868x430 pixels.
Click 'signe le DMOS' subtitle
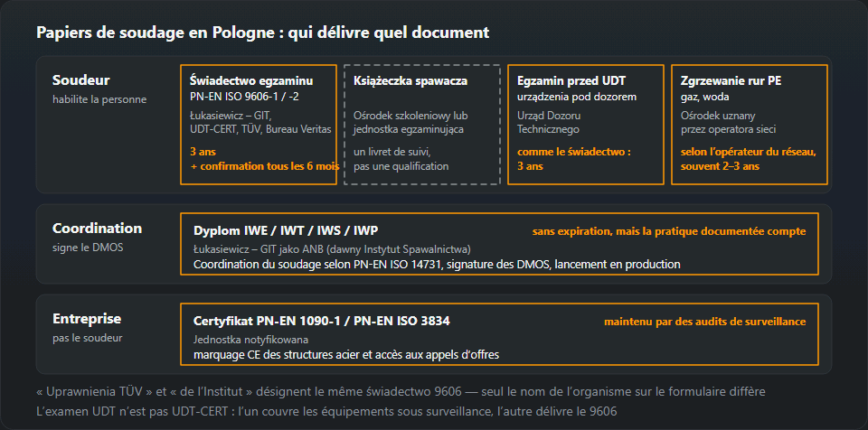(88, 248)
